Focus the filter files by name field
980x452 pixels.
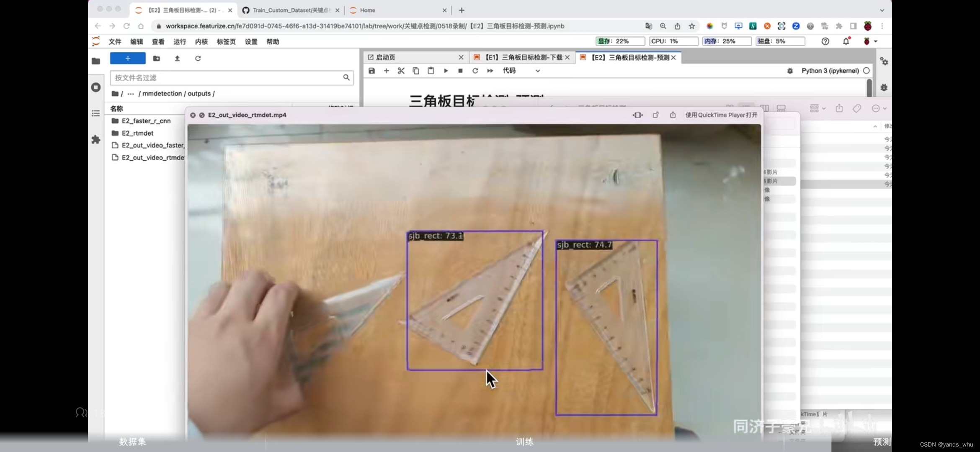[x=232, y=77]
